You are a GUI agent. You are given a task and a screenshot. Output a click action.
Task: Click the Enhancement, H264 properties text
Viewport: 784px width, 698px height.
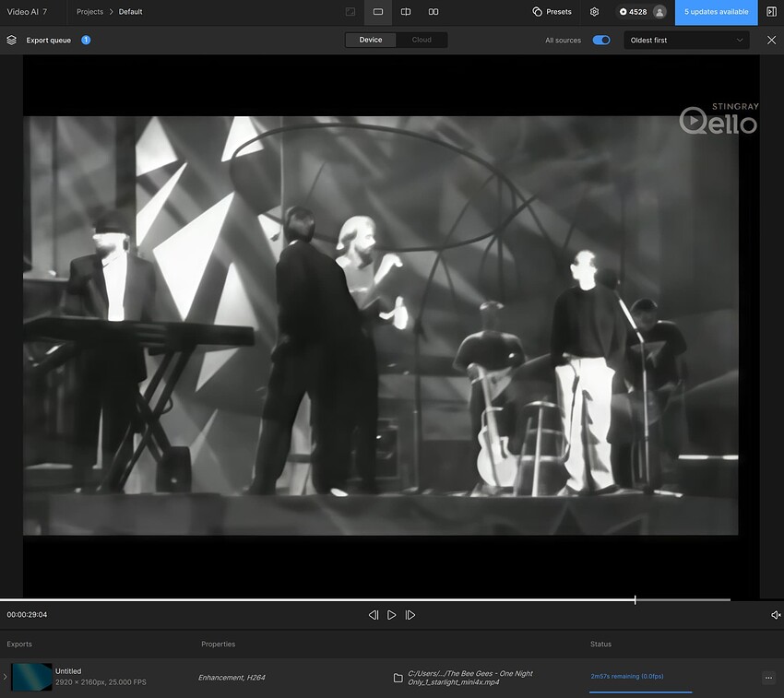pyautogui.click(x=232, y=678)
